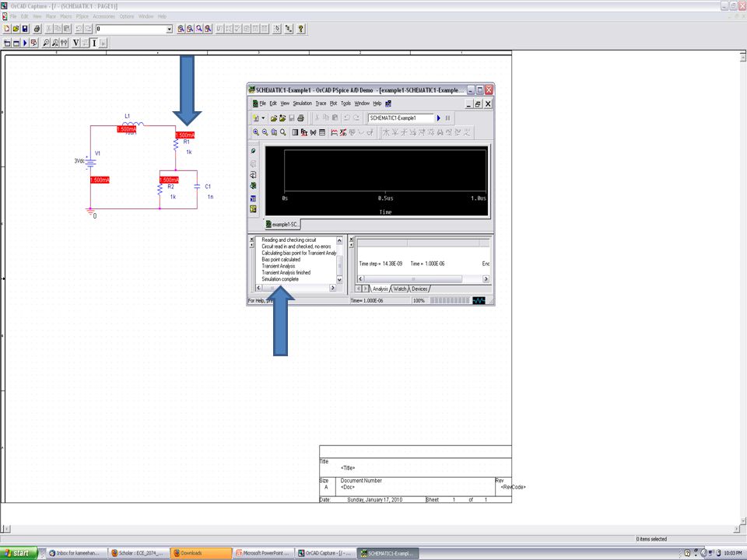Switch to Microsoft PowerPoint from the taskbar
Viewport: 747px width, 560px height.
pyautogui.click(x=263, y=553)
